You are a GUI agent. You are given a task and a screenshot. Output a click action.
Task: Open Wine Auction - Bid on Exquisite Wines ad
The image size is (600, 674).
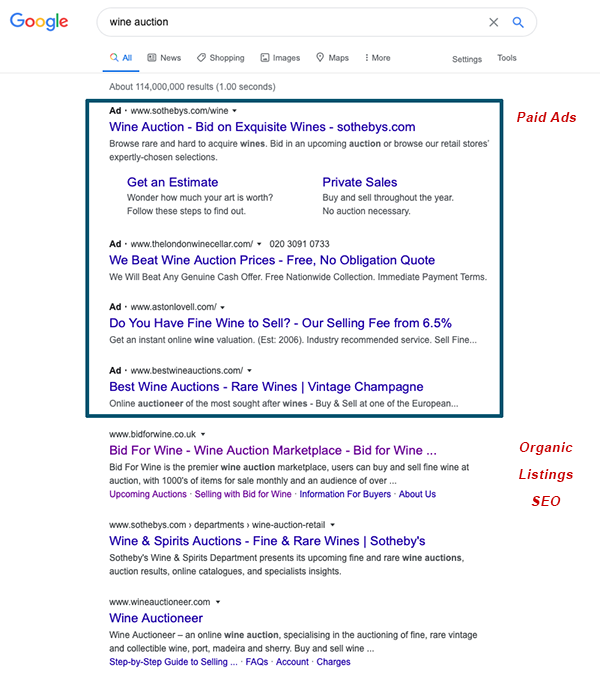pyautogui.click(x=262, y=127)
